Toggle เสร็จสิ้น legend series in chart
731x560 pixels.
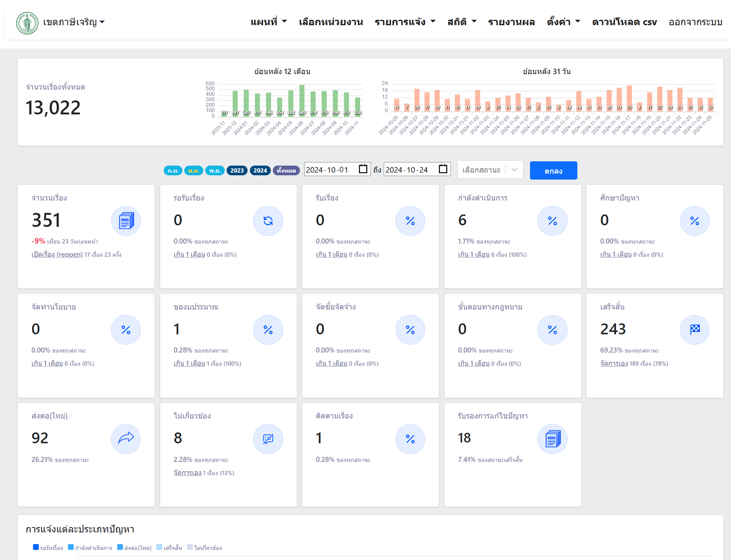[169, 548]
